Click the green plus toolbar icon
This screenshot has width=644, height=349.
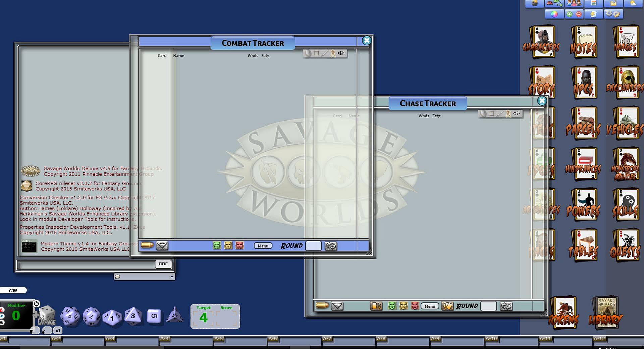tap(569, 14)
